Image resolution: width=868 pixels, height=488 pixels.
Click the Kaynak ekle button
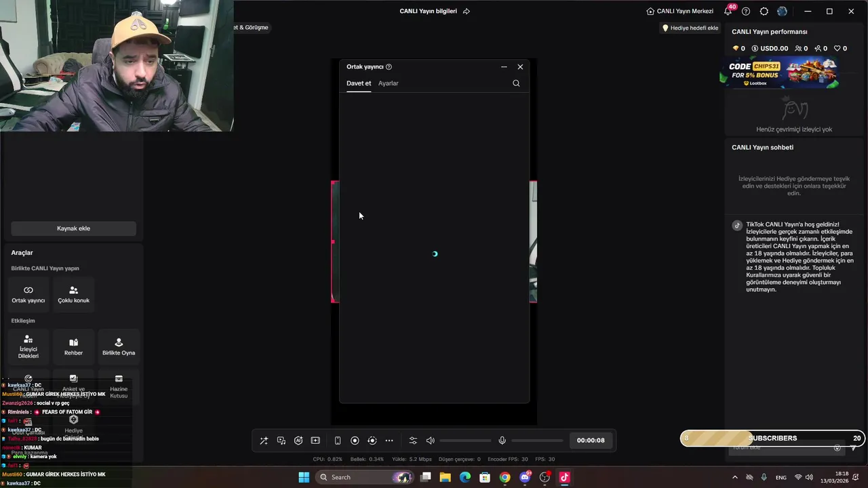click(x=73, y=228)
